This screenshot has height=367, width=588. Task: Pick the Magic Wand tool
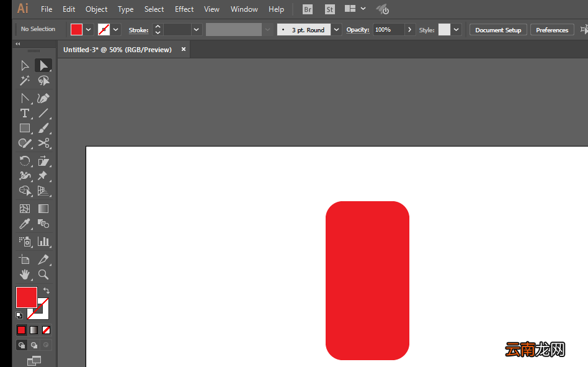25,81
